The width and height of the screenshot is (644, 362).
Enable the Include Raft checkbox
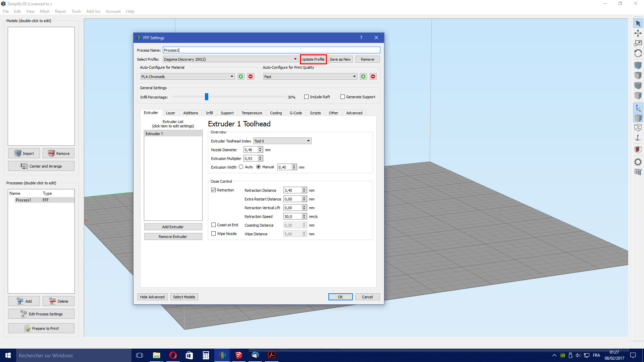click(306, 97)
